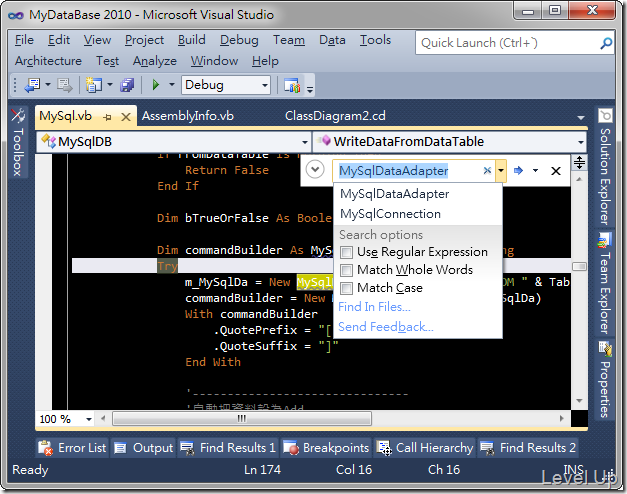Open the Output panel
Viewport: 627px width, 494px height.
click(x=143, y=448)
